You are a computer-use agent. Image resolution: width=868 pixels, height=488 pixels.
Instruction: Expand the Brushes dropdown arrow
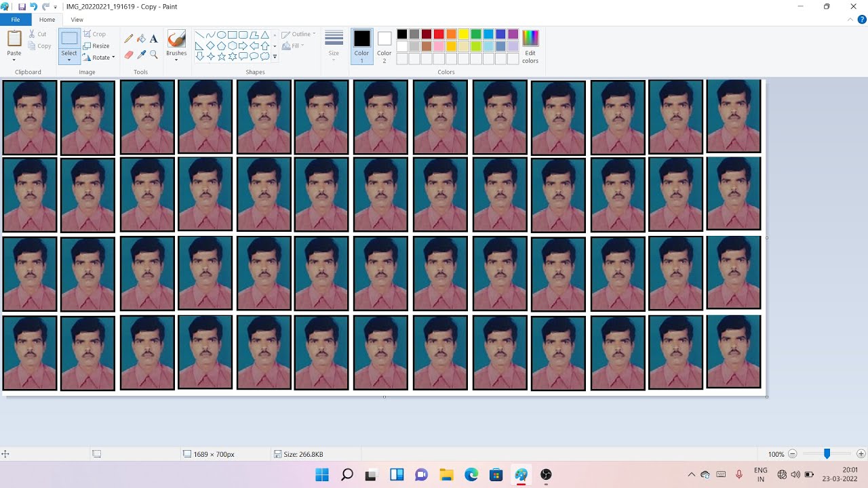tap(176, 59)
